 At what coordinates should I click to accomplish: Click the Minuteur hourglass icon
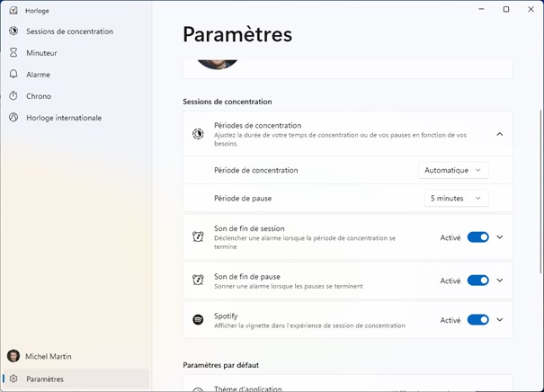(x=13, y=53)
